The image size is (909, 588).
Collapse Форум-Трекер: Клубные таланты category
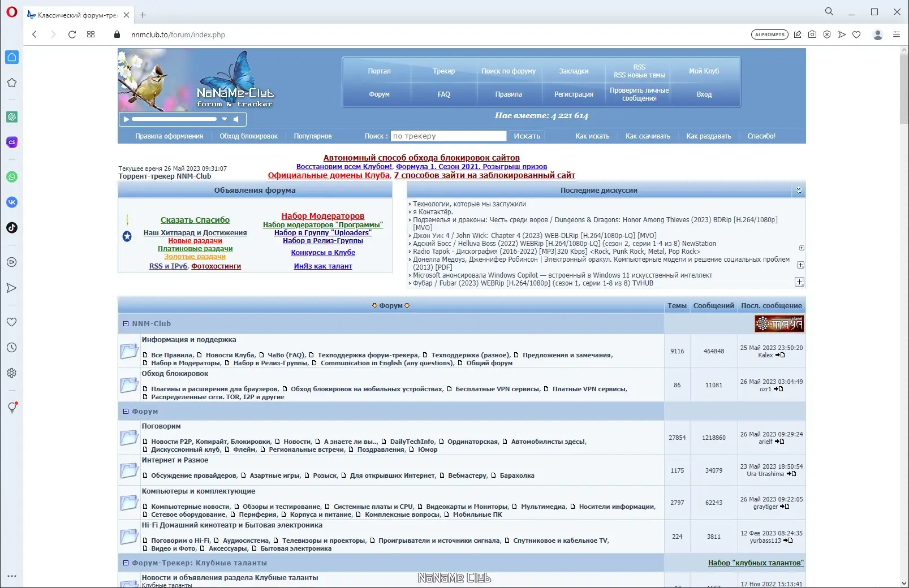(126, 563)
